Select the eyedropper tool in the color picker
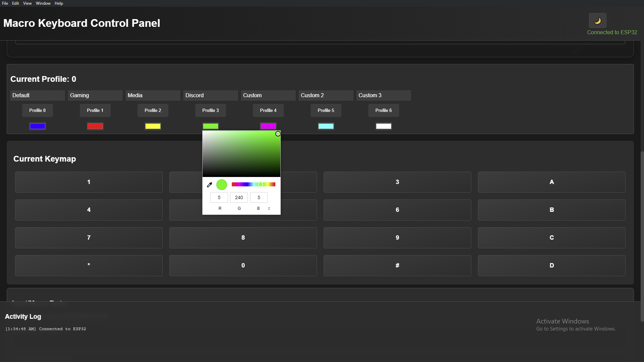 click(210, 184)
